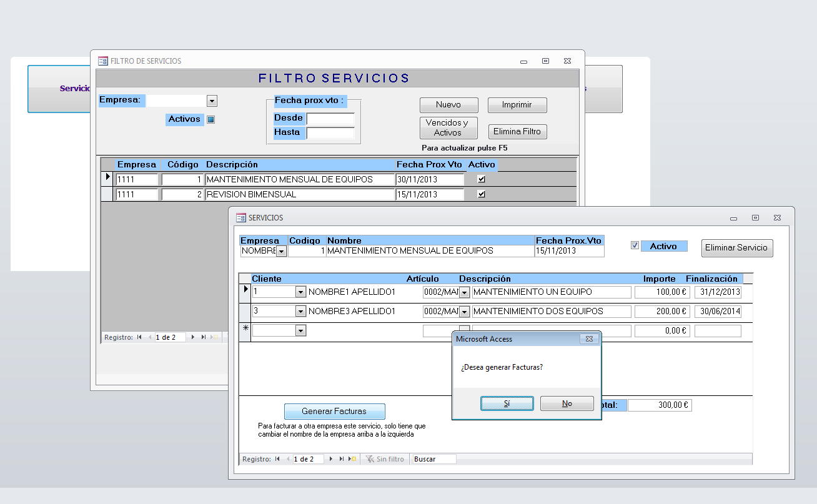Go to previous record in Filtro de Servicios
Viewport: 817px width, 504px height.
click(x=149, y=337)
